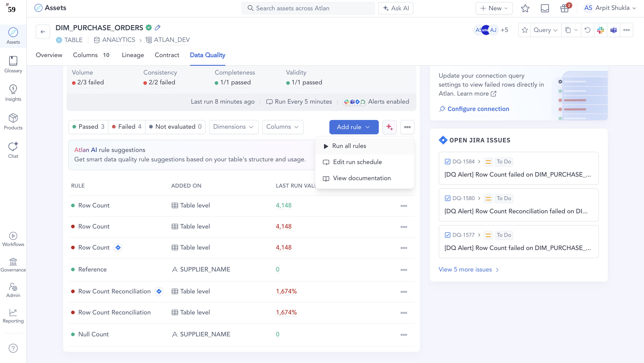Star this asset in the toolbar
The height and width of the screenshot is (363, 644).
(x=525, y=30)
